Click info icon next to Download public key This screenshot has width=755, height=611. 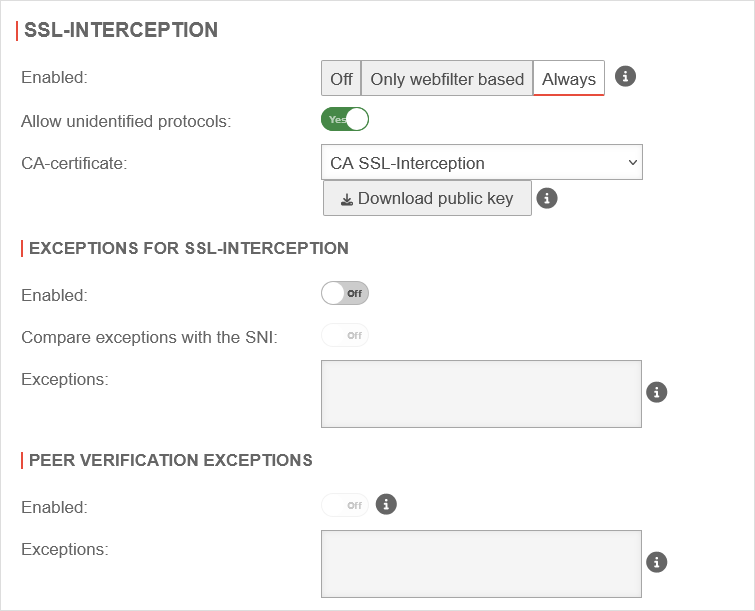coord(546,198)
